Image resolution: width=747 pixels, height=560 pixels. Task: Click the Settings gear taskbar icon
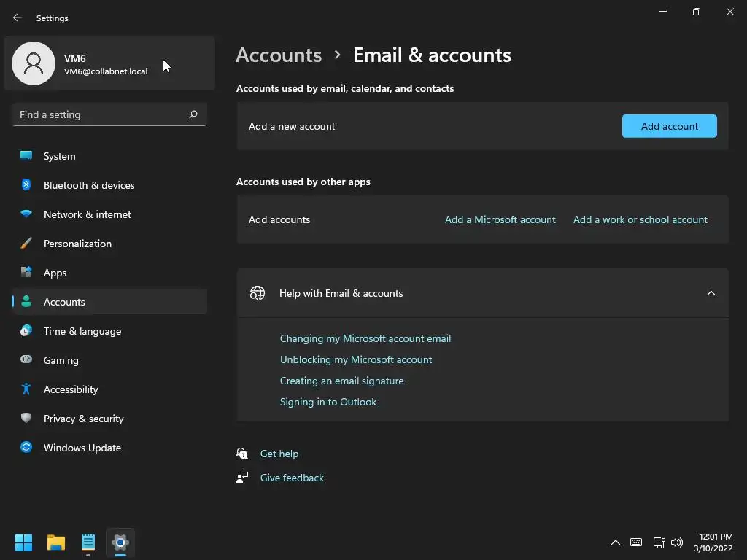pyautogui.click(x=120, y=542)
